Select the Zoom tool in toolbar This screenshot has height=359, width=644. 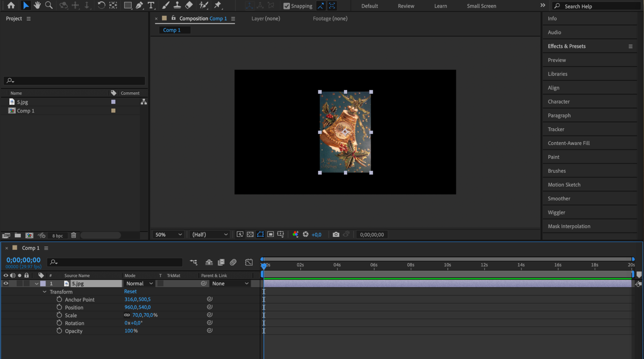[49, 5]
